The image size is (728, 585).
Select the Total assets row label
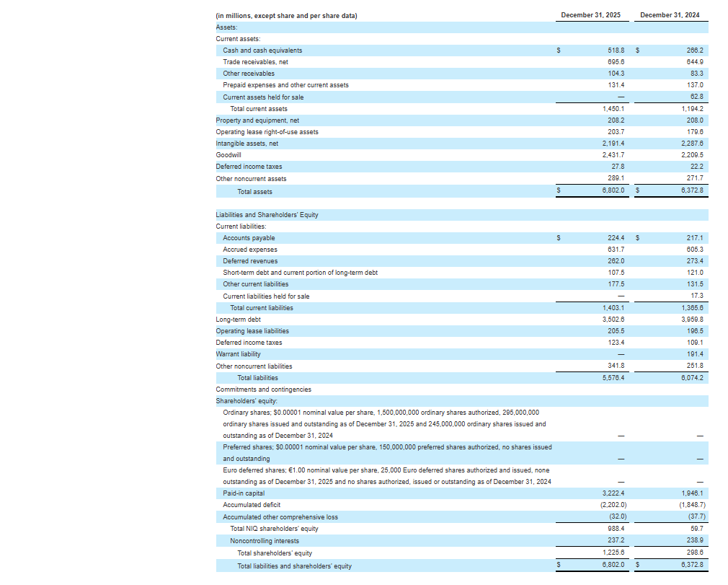click(255, 192)
